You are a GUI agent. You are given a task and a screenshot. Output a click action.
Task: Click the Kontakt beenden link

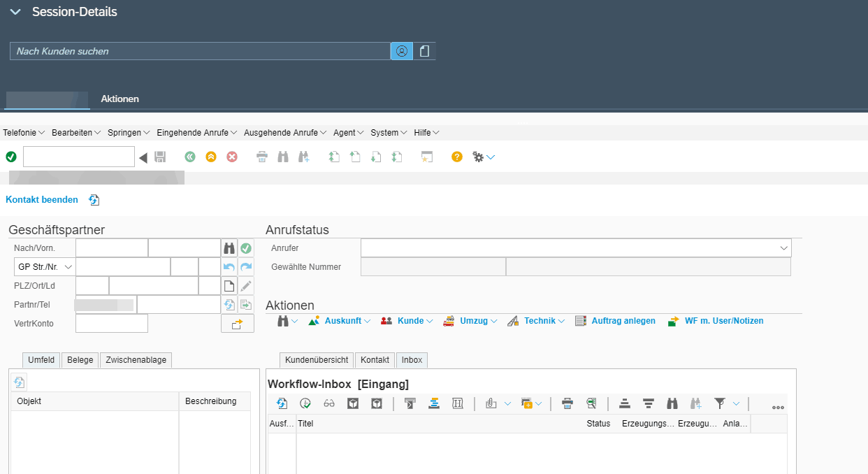pyautogui.click(x=42, y=200)
